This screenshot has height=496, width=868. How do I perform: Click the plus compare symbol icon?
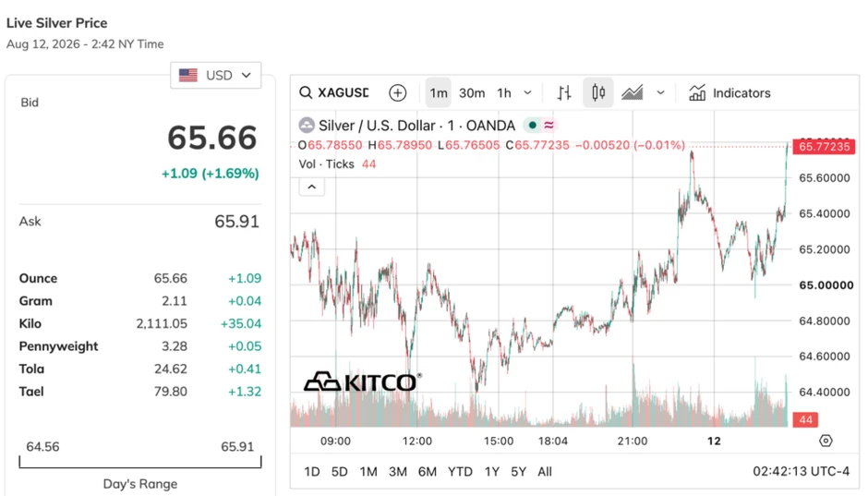pos(397,92)
